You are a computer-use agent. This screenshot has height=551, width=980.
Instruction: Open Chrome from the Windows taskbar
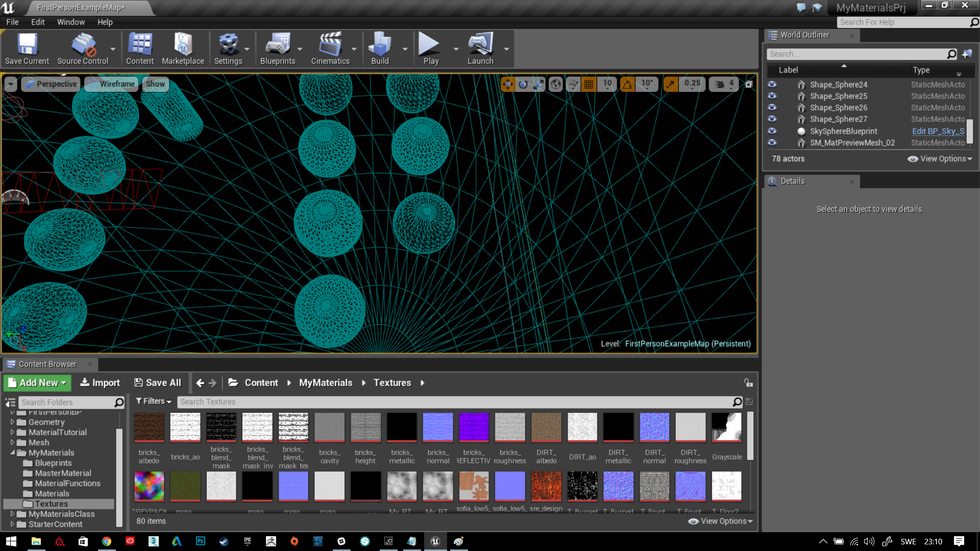point(106,541)
